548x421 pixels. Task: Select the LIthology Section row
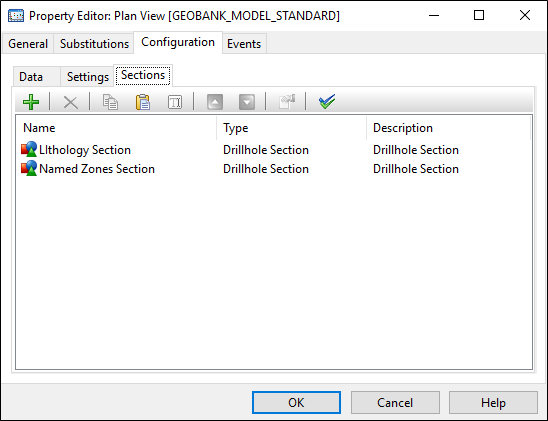(x=274, y=150)
